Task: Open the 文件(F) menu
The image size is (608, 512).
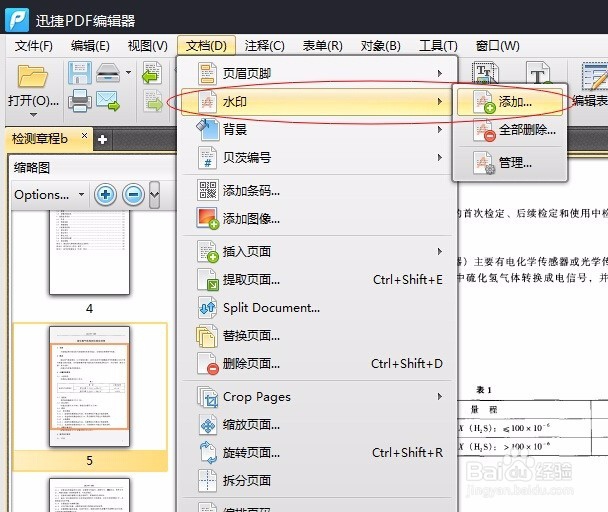Action: pyautogui.click(x=34, y=46)
